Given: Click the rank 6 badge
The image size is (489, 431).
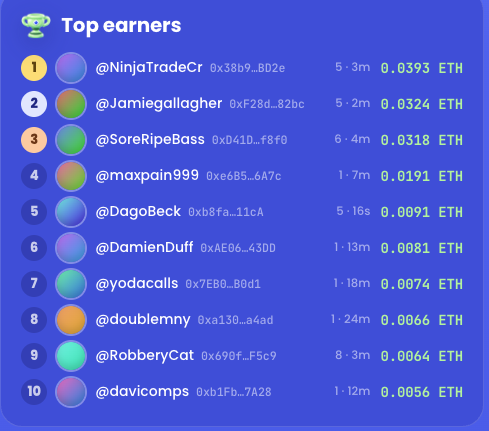Looking at the screenshot, I should click(34, 248).
